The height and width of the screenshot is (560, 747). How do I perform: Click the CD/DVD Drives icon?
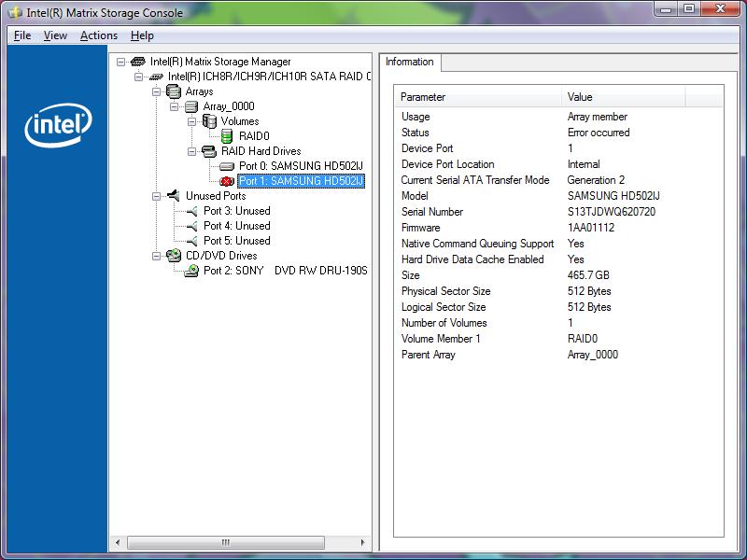(174, 256)
